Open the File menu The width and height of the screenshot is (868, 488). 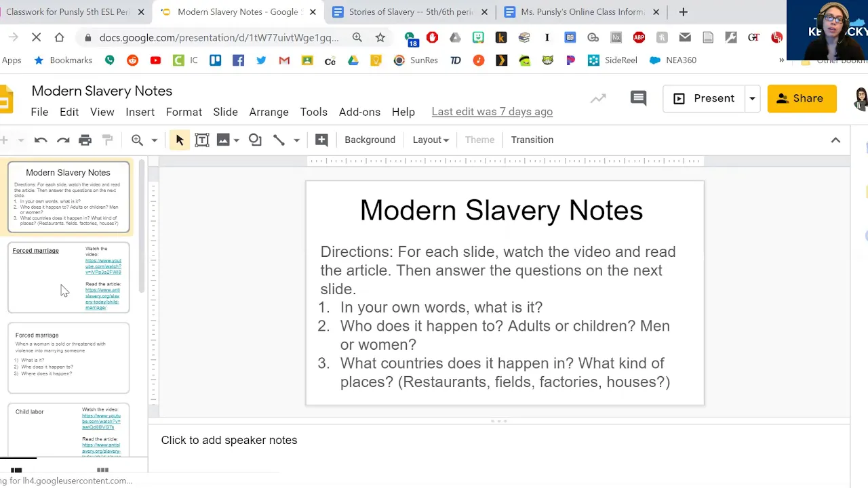(x=39, y=112)
